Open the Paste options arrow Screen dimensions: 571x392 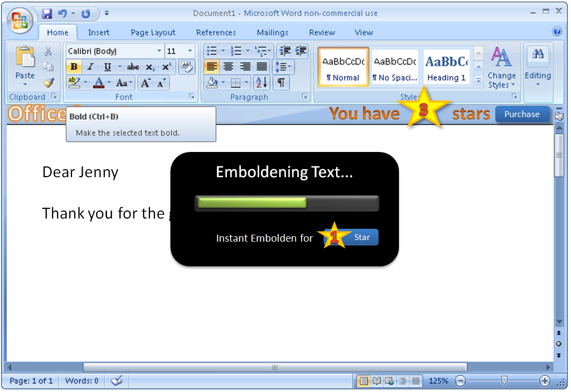25,85
